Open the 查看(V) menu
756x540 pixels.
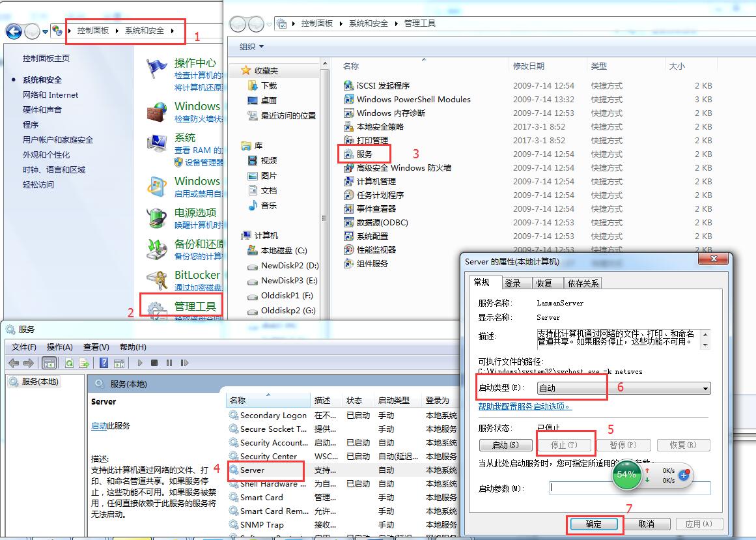coord(96,347)
